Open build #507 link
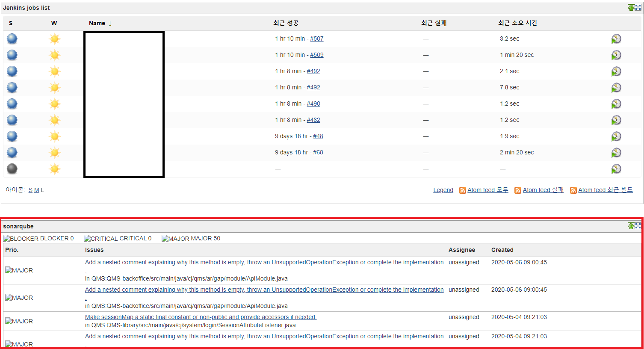The height and width of the screenshot is (349, 644). click(317, 38)
